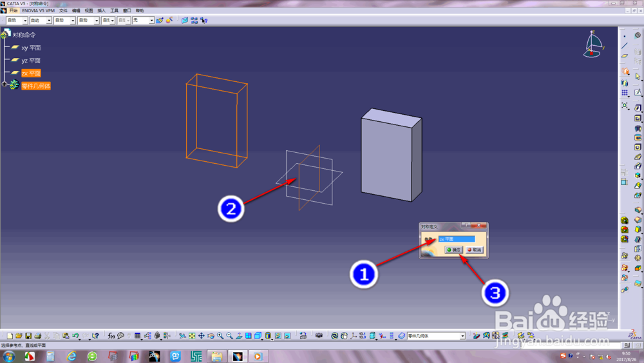Click the Fit All In icon

192,336
